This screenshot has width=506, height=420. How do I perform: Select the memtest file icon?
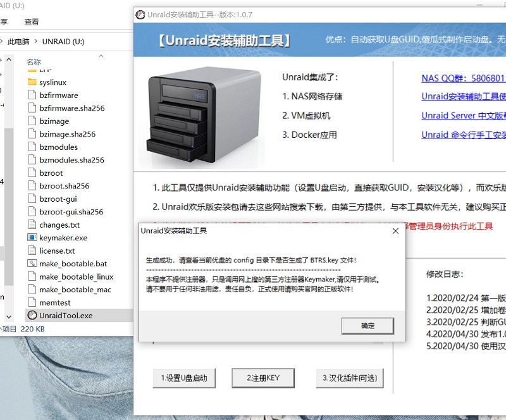pyautogui.click(x=32, y=302)
